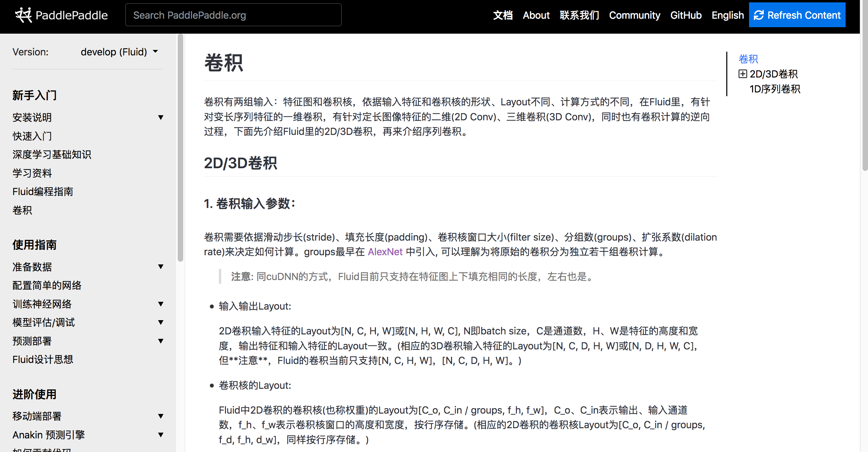Open the 文档 menu in header

click(503, 15)
